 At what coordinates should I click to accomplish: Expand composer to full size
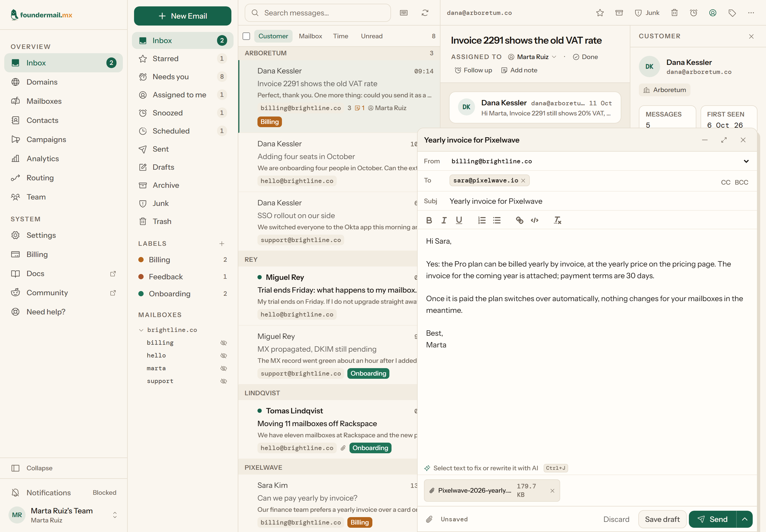(x=724, y=140)
